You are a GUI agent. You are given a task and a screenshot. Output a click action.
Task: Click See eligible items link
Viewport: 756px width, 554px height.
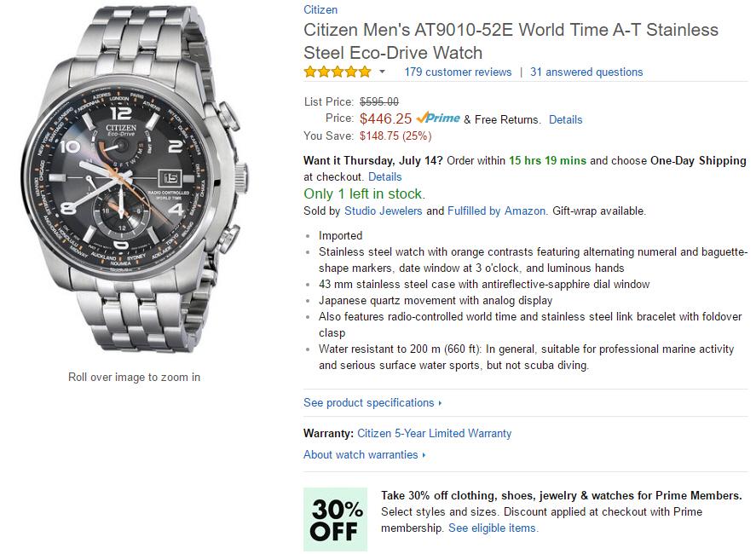(493, 528)
